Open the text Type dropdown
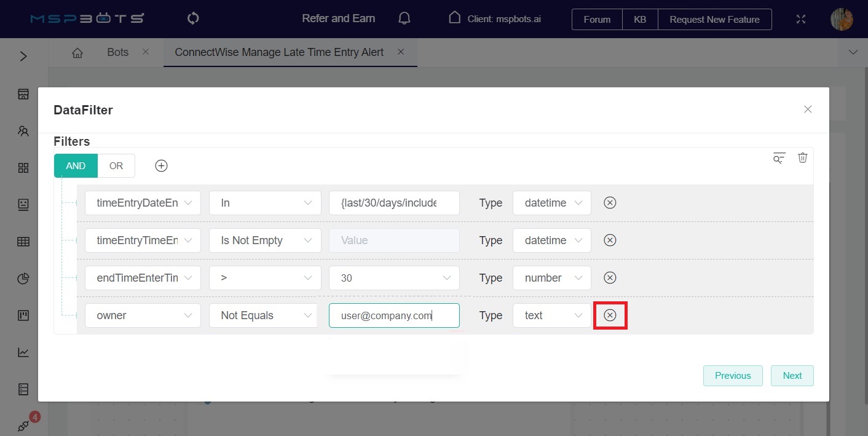Image resolution: width=868 pixels, height=436 pixels. (x=551, y=315)
